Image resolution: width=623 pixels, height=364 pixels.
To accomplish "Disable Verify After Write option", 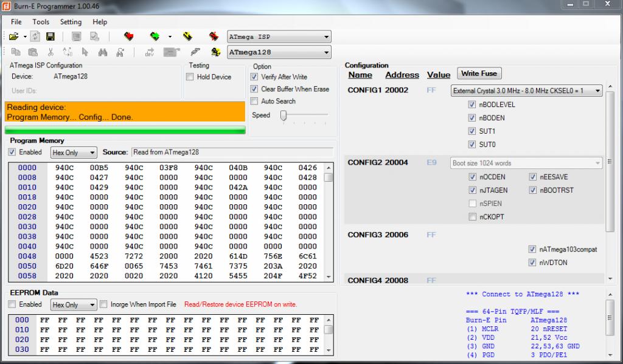I will [x=255, y=77].
